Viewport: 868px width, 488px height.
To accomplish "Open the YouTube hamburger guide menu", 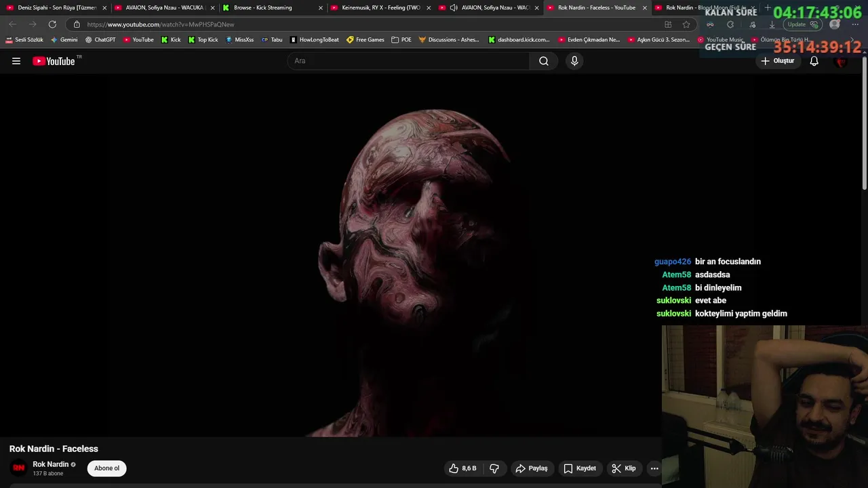I will pyautogui.click(x=16, y=61).
